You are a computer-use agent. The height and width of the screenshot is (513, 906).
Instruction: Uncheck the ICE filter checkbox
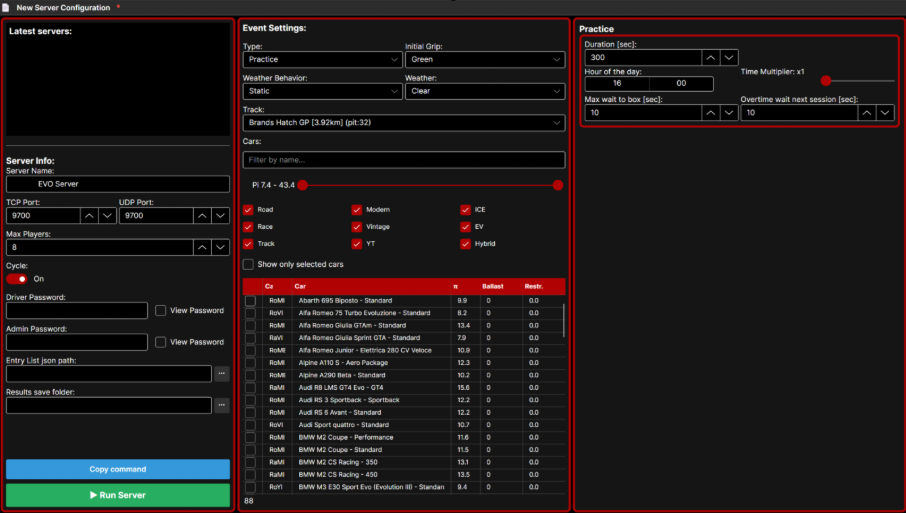coord(465,210)
